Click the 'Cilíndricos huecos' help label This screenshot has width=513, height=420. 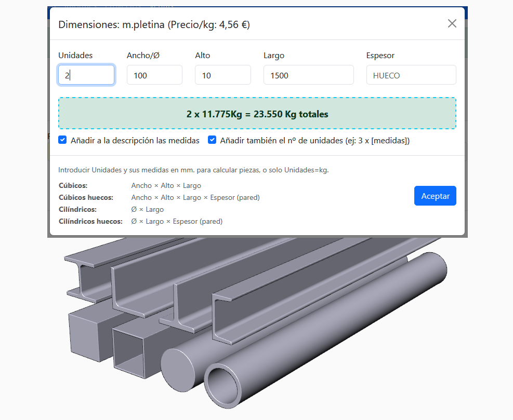[x=90, y=221]
